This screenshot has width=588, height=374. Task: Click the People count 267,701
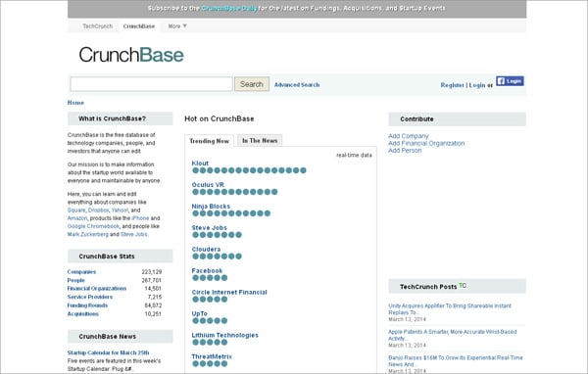152,280
